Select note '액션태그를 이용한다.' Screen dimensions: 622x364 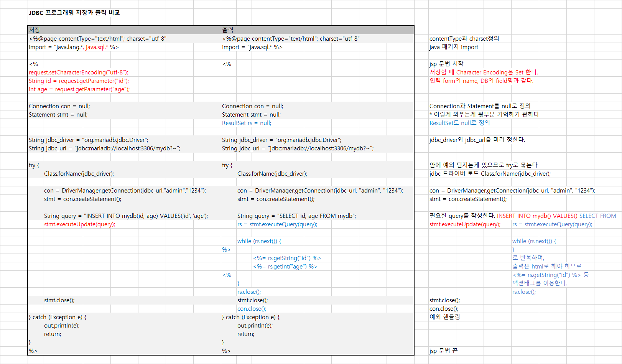coord(540,283)
